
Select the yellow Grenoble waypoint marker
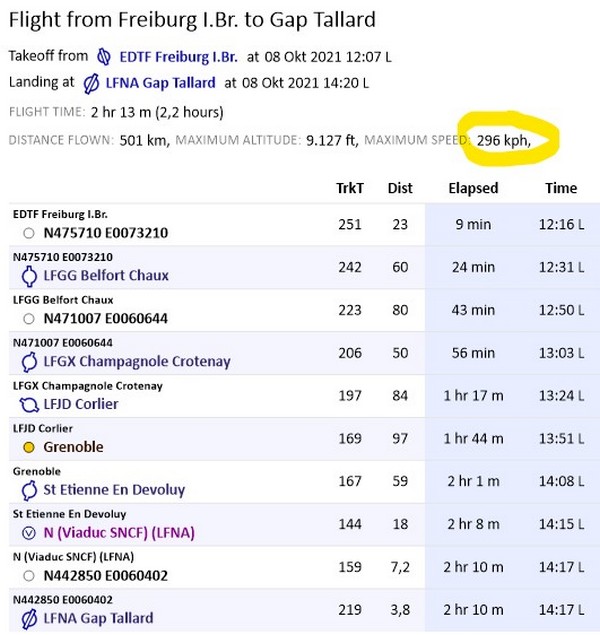coord(28,447)
